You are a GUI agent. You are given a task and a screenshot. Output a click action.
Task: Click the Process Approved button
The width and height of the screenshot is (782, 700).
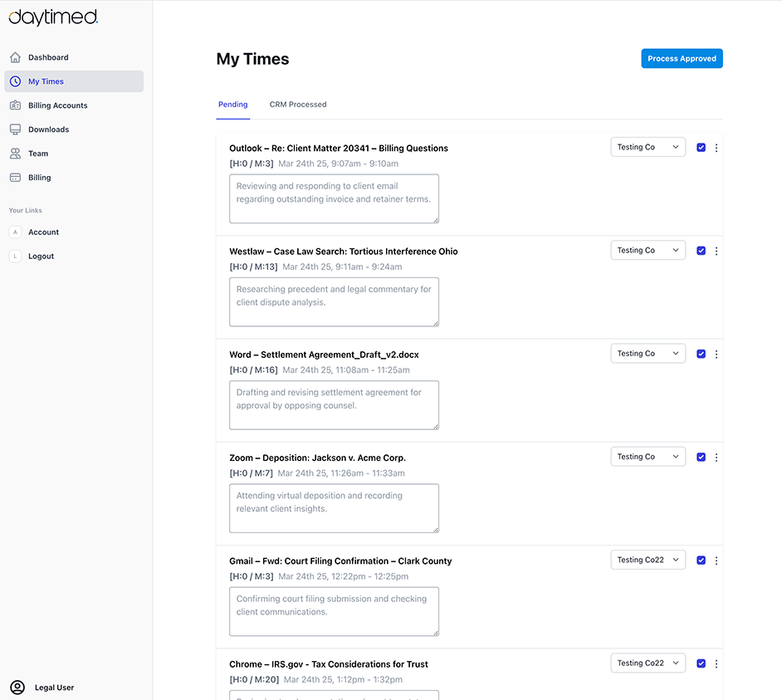point(682,58)
